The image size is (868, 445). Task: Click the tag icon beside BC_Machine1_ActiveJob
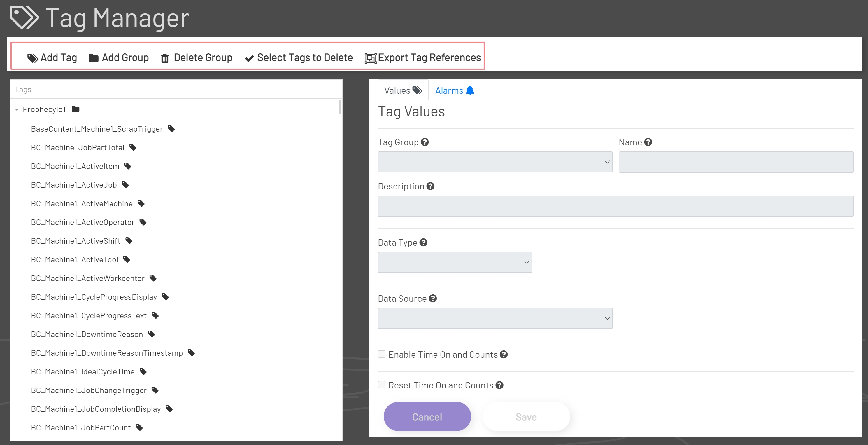[x=125, y=184]
